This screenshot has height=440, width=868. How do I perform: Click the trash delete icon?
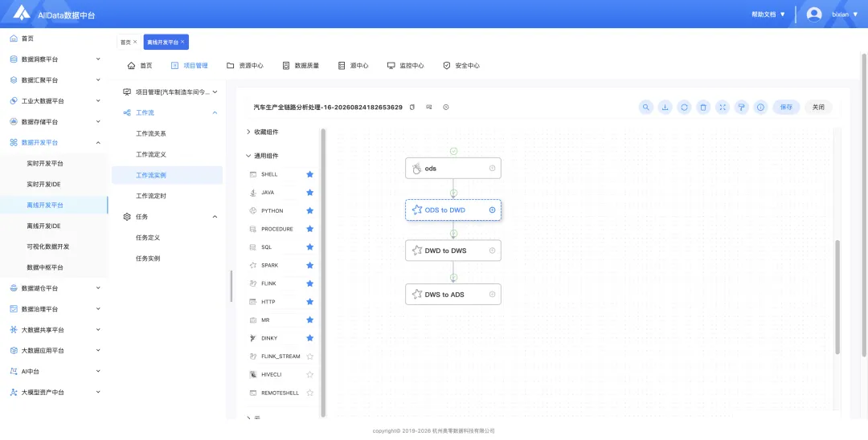pyautogui.click(x=703, y=108)
